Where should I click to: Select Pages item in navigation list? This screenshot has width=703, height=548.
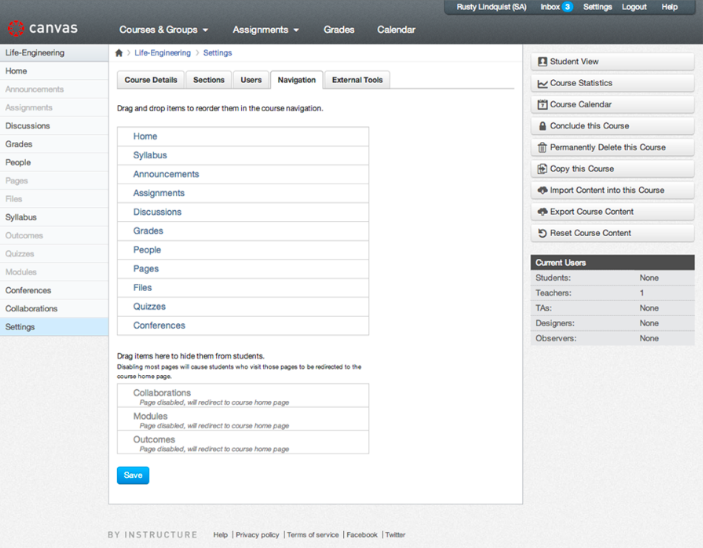point(243,269)
